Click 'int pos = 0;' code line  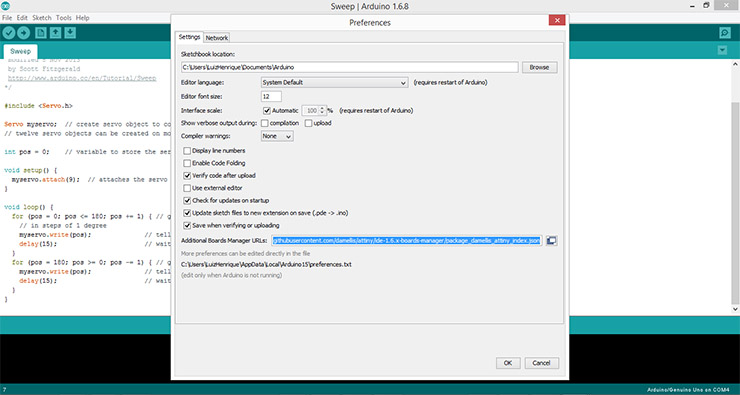click(26, 152)
